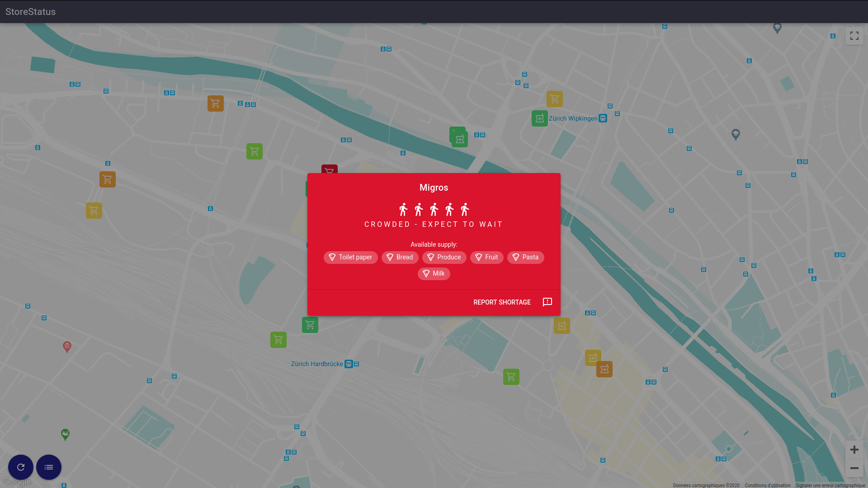Toggle fullscreen map view
This screenshot has height=488, width=868.
854,36
